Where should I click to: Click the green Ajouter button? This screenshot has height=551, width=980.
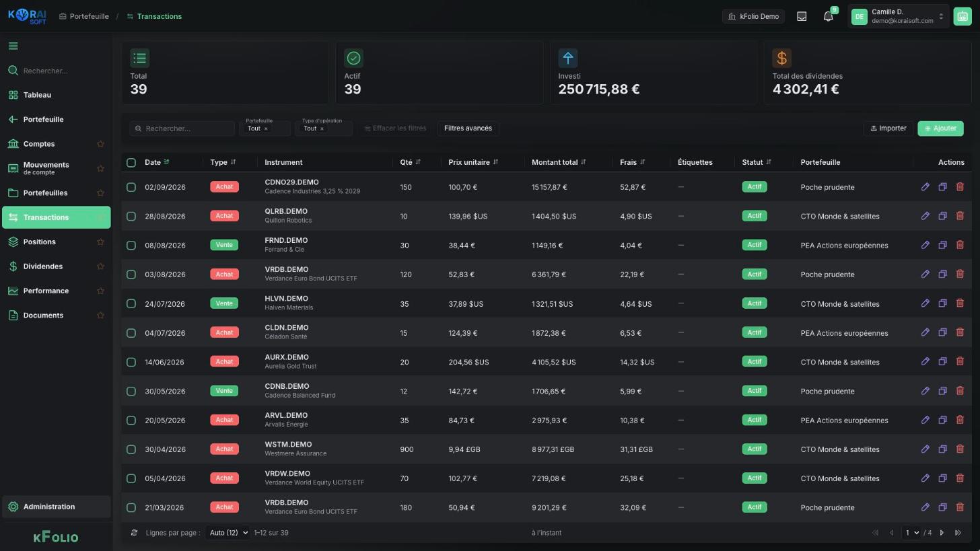tap(940, 128)
